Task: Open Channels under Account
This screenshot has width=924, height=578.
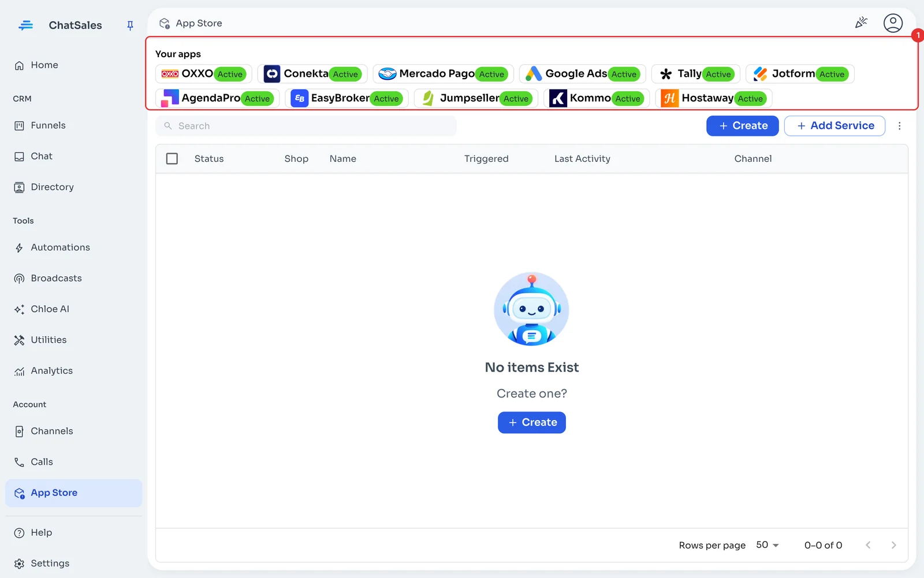Action: click(x=73, y=431)
